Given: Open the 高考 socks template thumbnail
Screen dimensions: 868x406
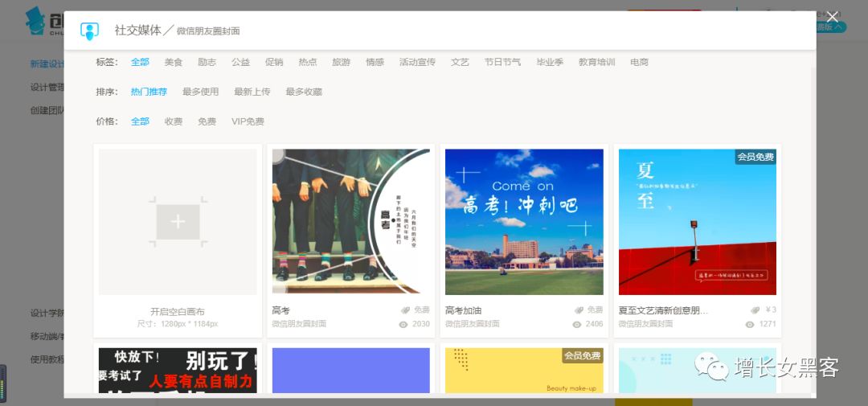Looking at the screenshot, I should coord(351,222).
